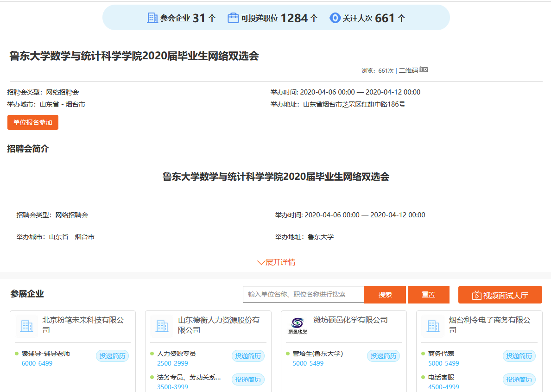Click the 可投递职位 briefcase icon

233,18
